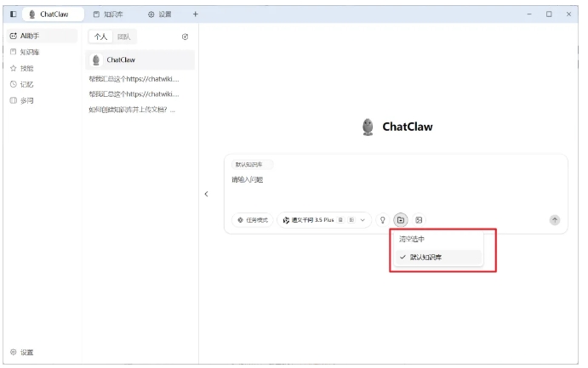Click the ChatClaw egg logo in the center

pos(368,127)
